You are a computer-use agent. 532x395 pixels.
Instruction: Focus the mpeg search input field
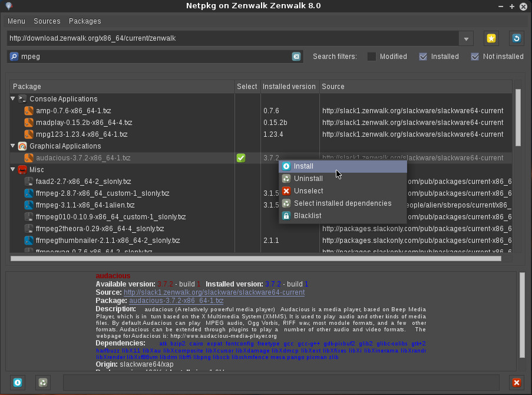point(156,57)
